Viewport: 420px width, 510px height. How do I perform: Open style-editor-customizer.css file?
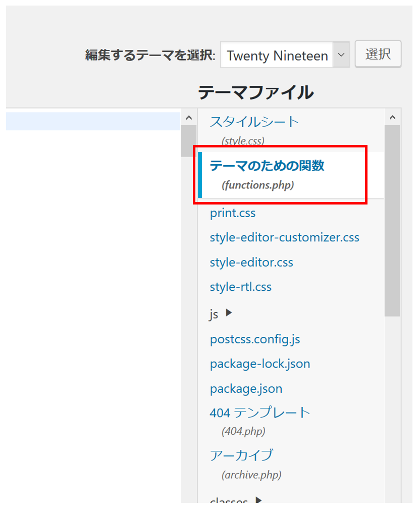pos(284,237)
